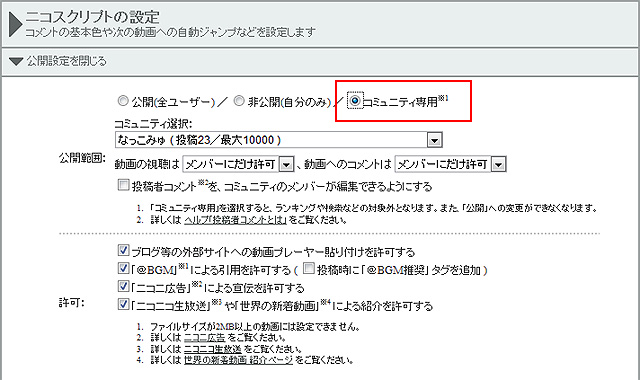Open the ニコニ広告 footnote link
Image resolution: width=640 pixels, height=380 pixels.
click(204, 338)
